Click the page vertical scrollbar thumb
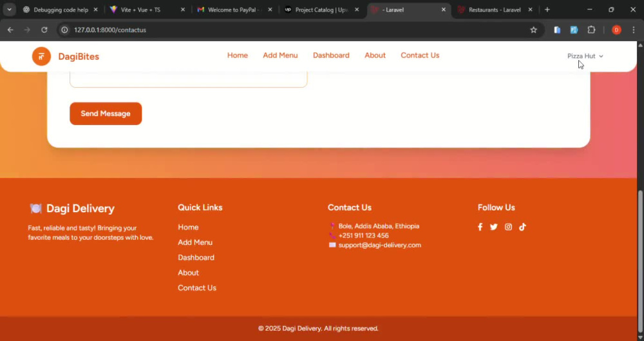This screenshot has width=644, height=341. (640, 261)
